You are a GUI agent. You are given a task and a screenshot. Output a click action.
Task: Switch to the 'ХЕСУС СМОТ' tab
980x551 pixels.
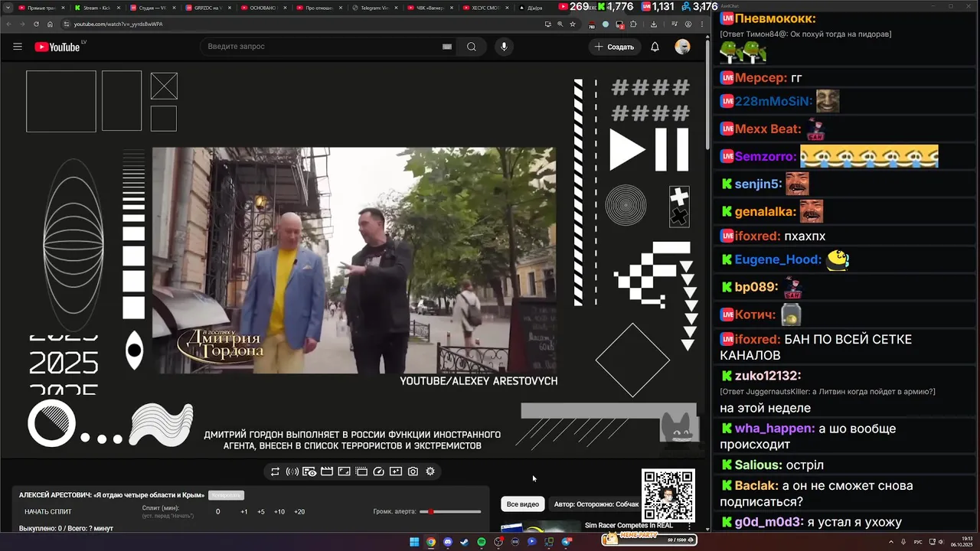coord(486,8)
